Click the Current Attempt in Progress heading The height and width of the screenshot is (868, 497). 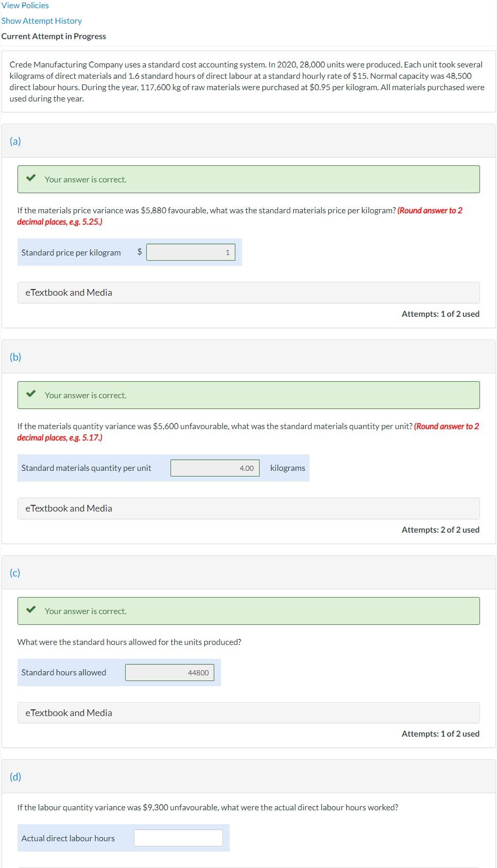[x=54, y=36]
